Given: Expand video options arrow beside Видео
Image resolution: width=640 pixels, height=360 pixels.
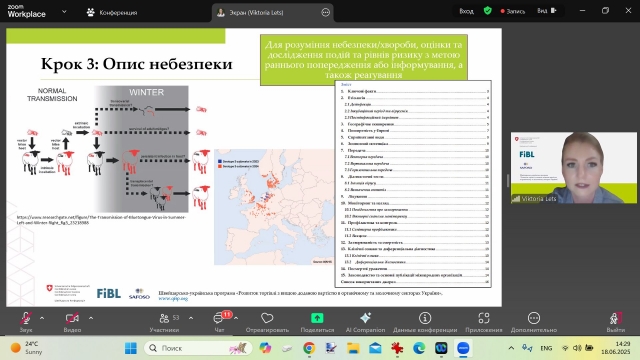Looking at the screenshot, I should click(x=91, y=318).
